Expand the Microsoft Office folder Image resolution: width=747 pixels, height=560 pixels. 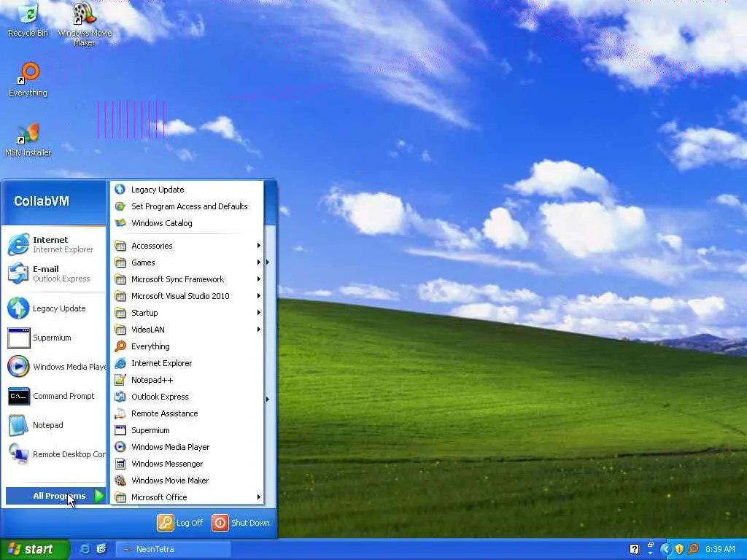tap(187, 497)
